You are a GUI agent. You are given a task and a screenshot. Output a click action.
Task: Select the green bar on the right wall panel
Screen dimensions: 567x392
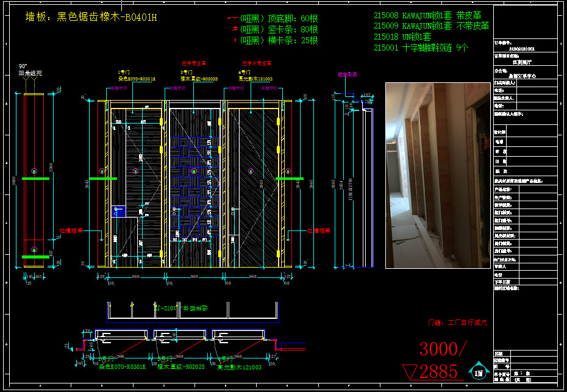tap(290, 179)
